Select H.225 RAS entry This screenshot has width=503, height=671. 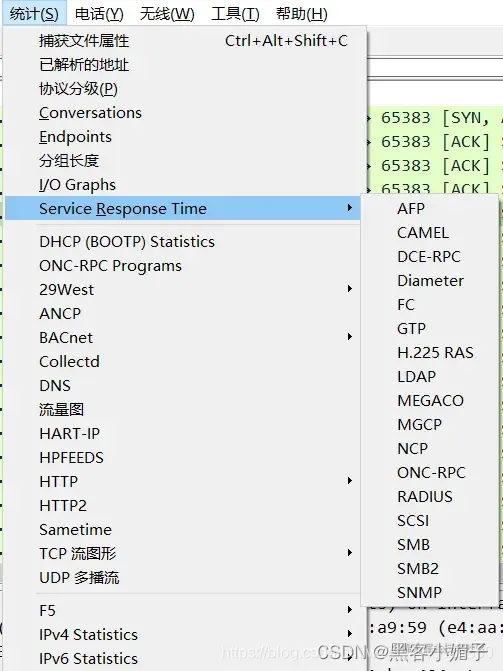tap(430, 352)
